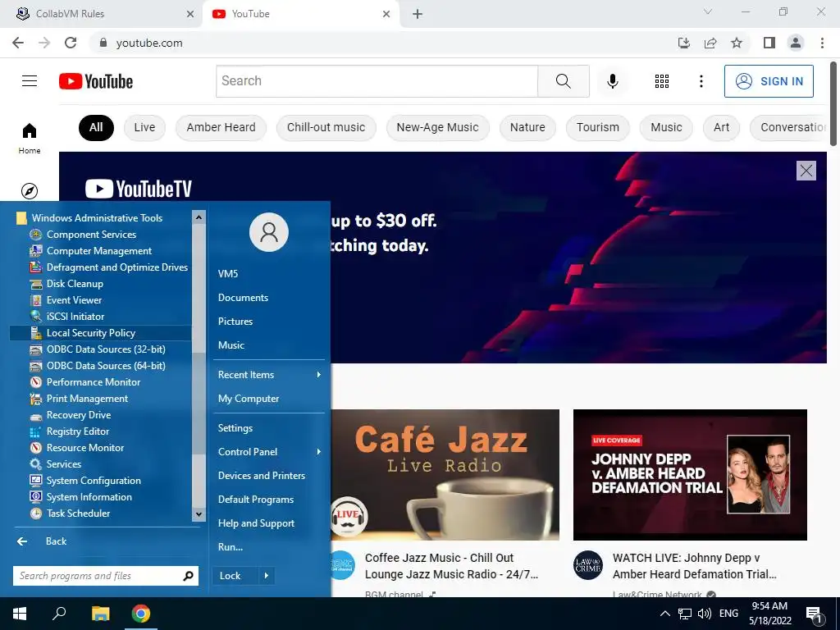
Task: Open Resource Monitor
Action: point(84,447)
